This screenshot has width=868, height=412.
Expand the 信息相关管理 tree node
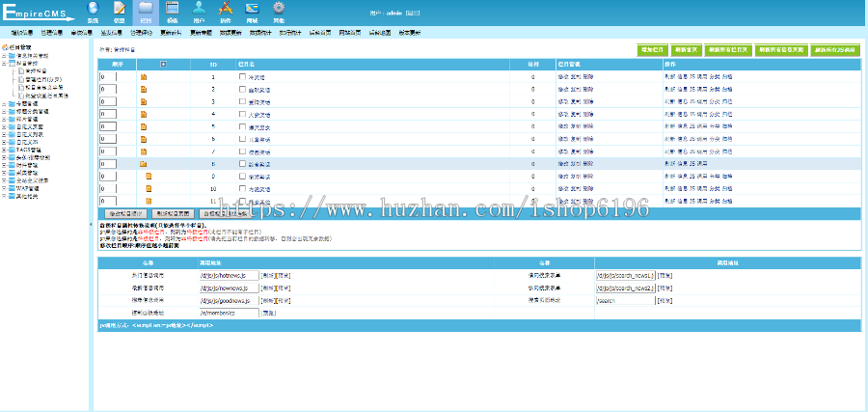[4, 56]
